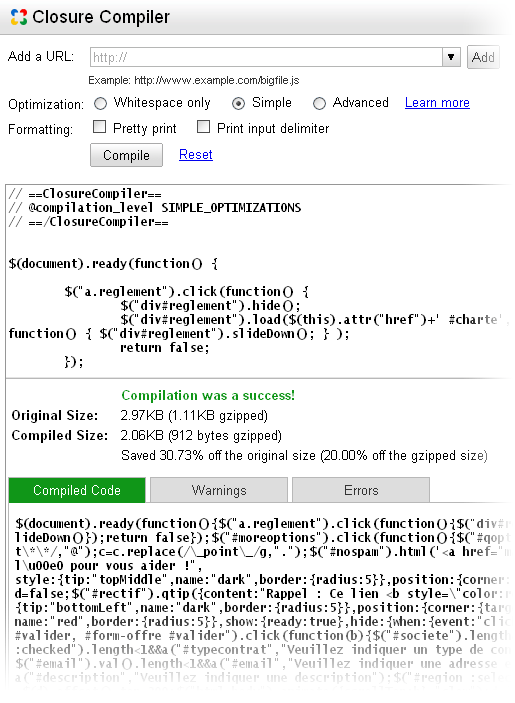
Task: Focus the Add a URL input field
Action: [x=266, y=57]
